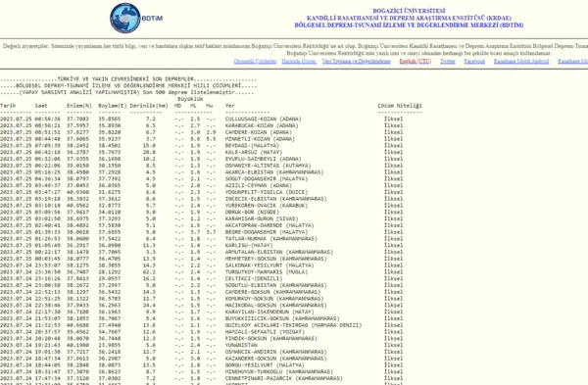Open the Otomatik Çözümler link
Viewport: 588px width, 385px height.
click(255, 61)
